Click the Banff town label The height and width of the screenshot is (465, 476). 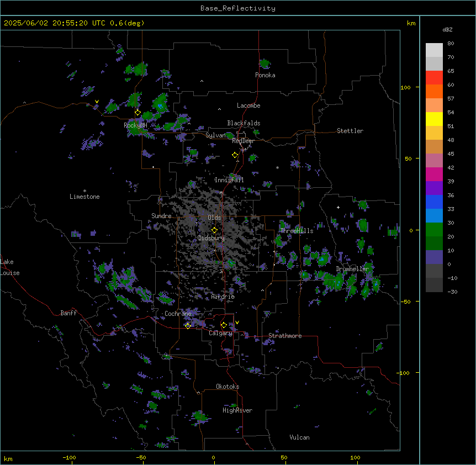coord(68,313)
